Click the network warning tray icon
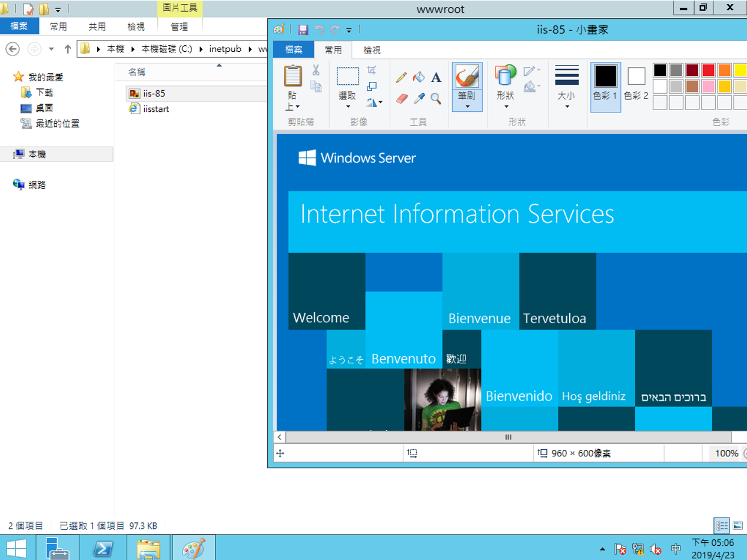 [638, 549]
